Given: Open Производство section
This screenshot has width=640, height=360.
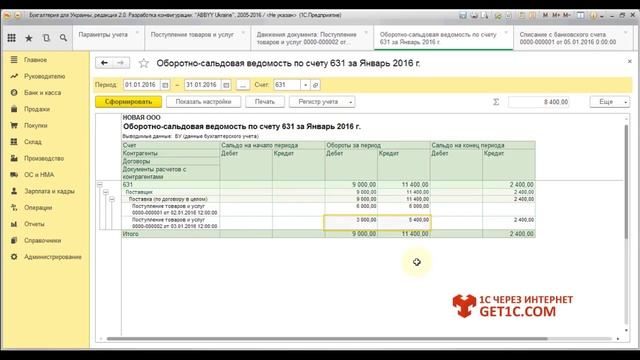Looking at the screenshot, I should click(45, 158).
